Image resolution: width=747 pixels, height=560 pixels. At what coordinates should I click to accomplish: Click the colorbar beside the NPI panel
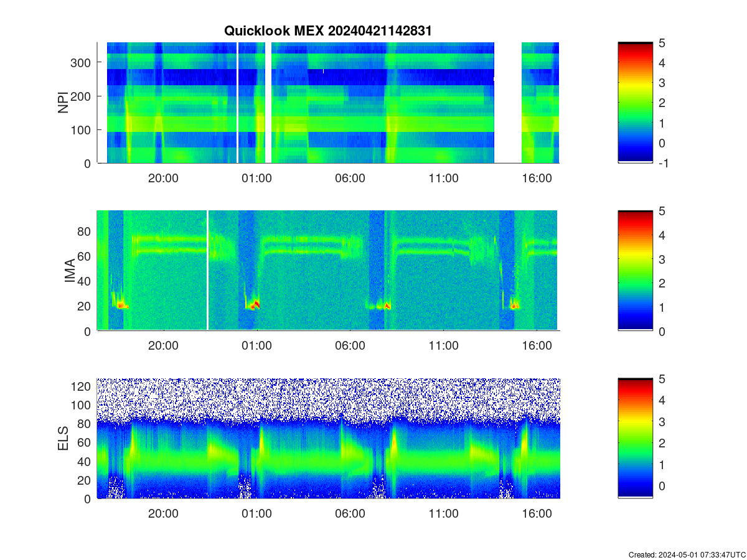(636, 103)
